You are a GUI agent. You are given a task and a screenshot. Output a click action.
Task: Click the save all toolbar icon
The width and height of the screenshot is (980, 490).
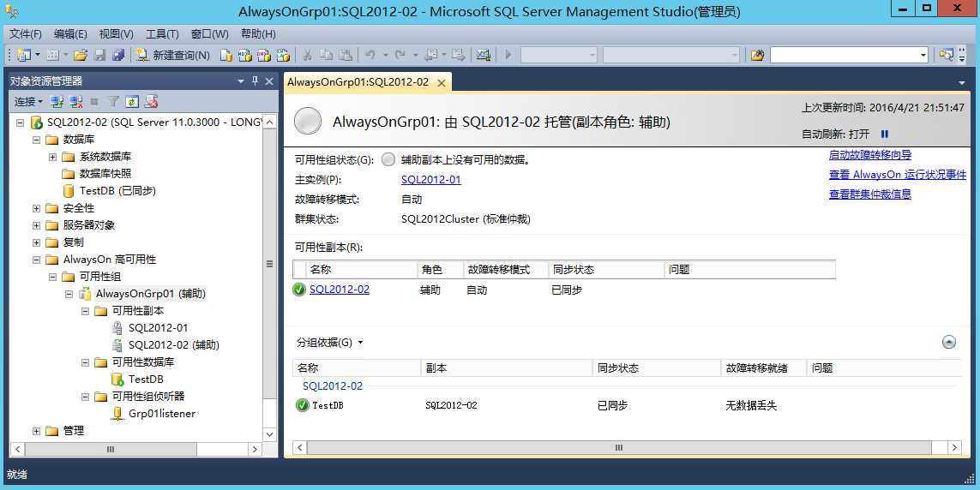pos(118,55)
